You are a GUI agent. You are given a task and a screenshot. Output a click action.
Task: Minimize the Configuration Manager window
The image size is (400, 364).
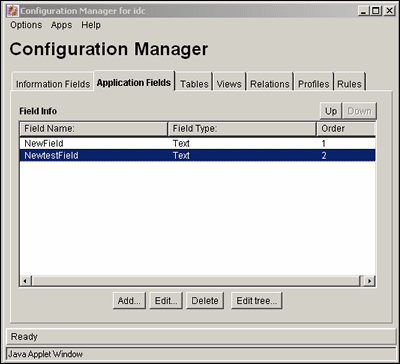tap(364, 11)
